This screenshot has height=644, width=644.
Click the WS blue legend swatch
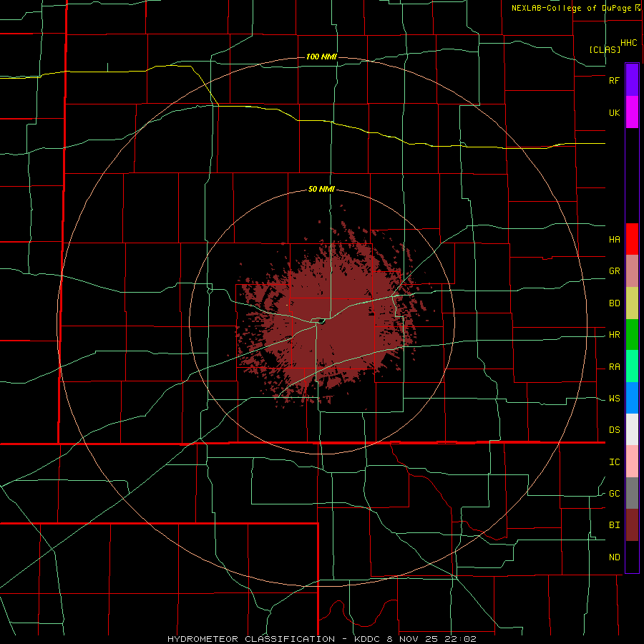tap(632, 398)
